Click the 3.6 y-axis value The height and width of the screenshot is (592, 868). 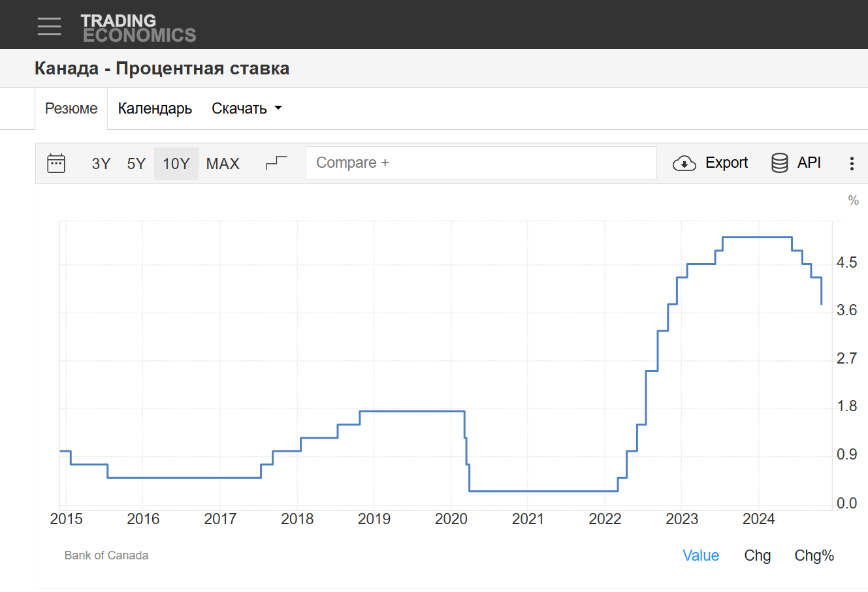847,310
